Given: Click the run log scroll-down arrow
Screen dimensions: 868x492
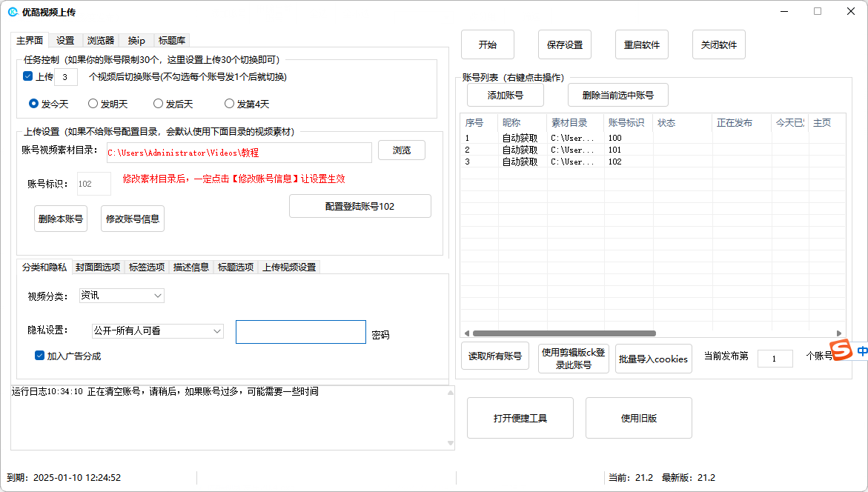Looking at the screenshot, I should click(x=451, y=443).
